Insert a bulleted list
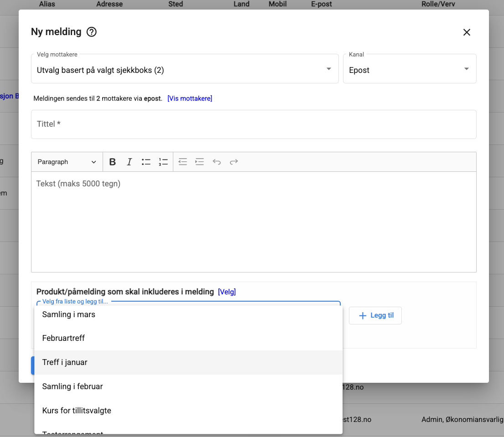504x437 pixels. click(x=146, y=162)
